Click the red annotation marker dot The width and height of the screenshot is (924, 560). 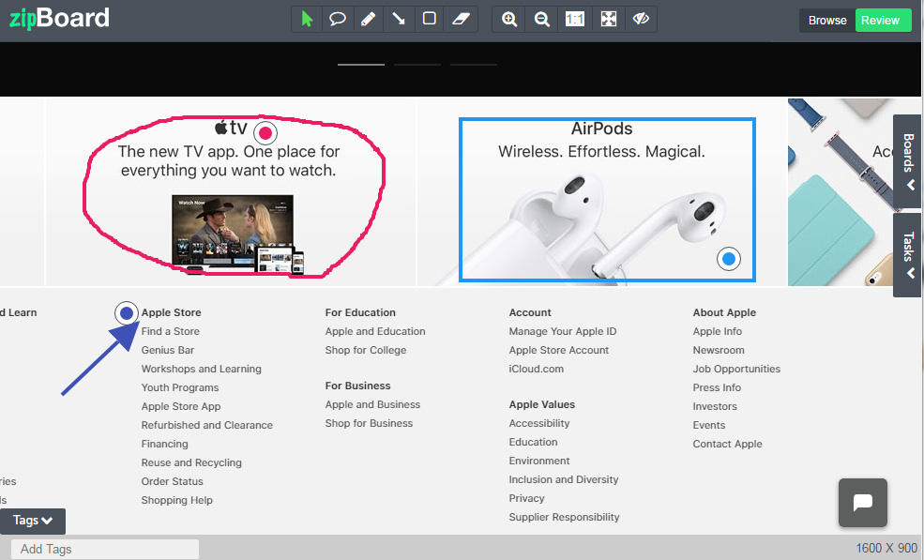(x=265, y=132)
